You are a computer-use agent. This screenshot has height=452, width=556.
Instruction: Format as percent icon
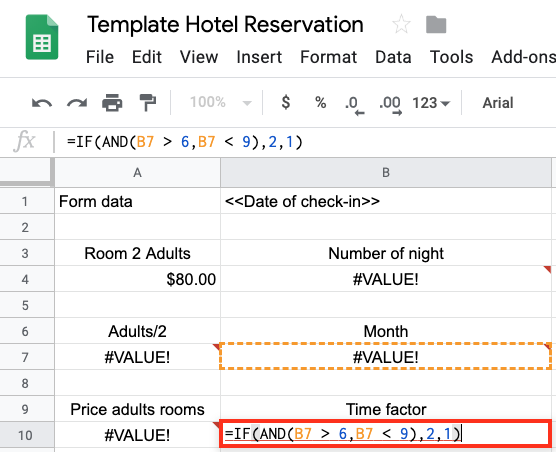tap(321, 103)
